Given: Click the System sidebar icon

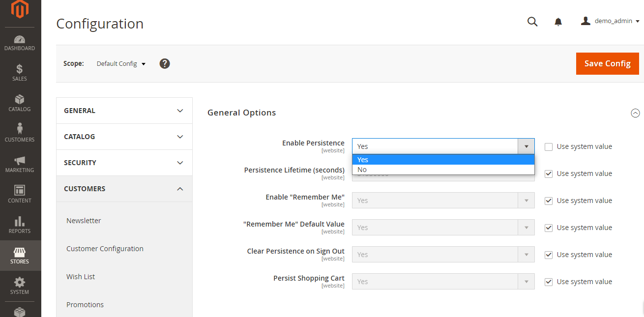Looking at the screenshot, I should 20,286.
